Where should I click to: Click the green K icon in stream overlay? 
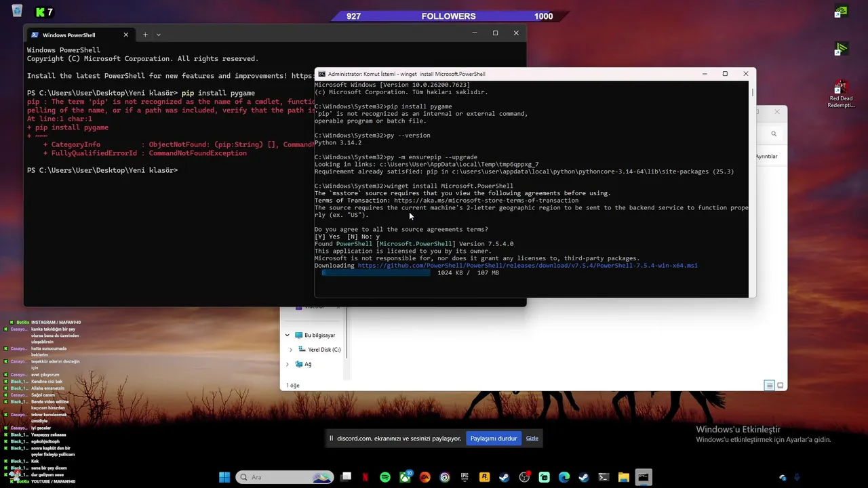pos(41,12)
